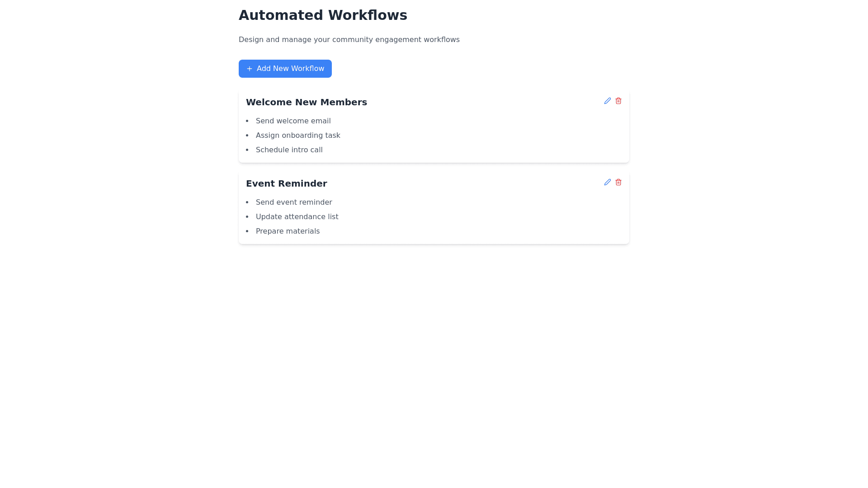Click the trash icon to delete Event Reminder
Viewport: 868px width, 488px height.
point(618,182)
